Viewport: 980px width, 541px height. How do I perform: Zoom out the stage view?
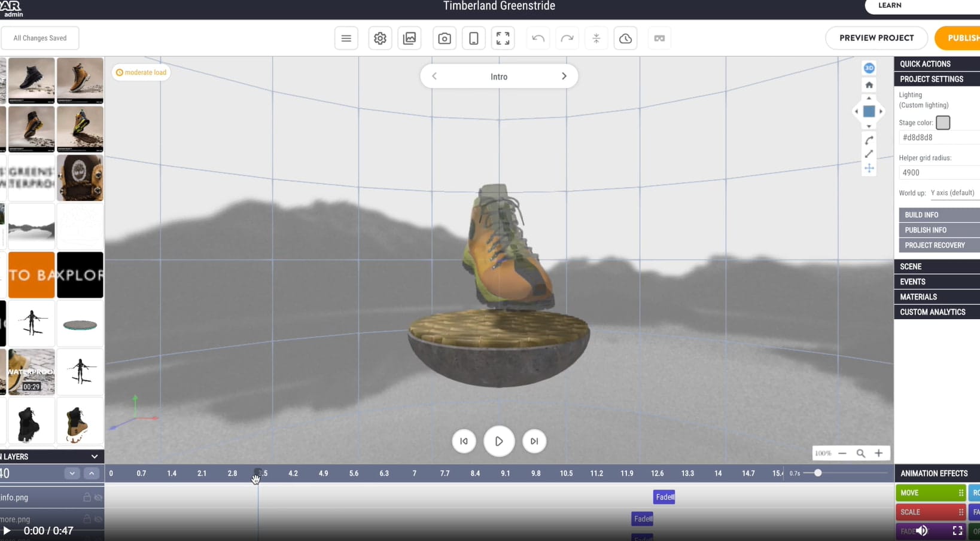[842, 454]
